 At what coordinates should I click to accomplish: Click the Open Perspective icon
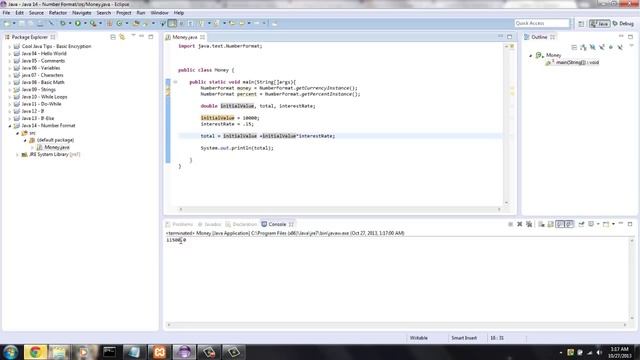click(x=581, y=24)
